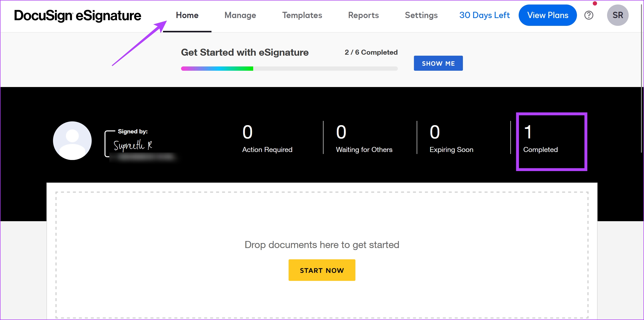Click the default profile picture avatar

coord(72,141)
